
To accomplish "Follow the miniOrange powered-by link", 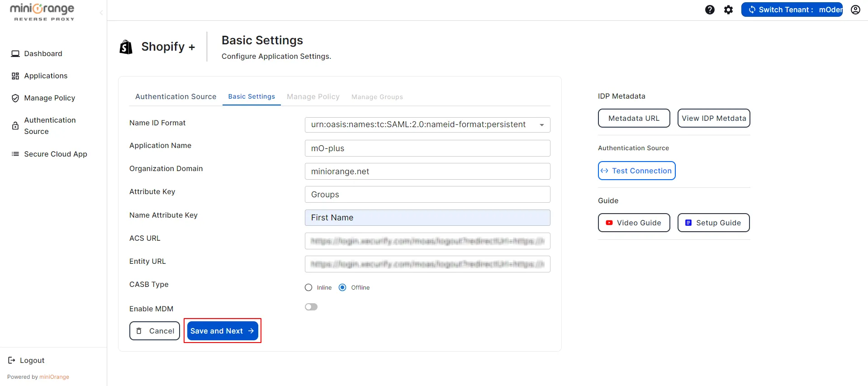I will tap(54, 377).
